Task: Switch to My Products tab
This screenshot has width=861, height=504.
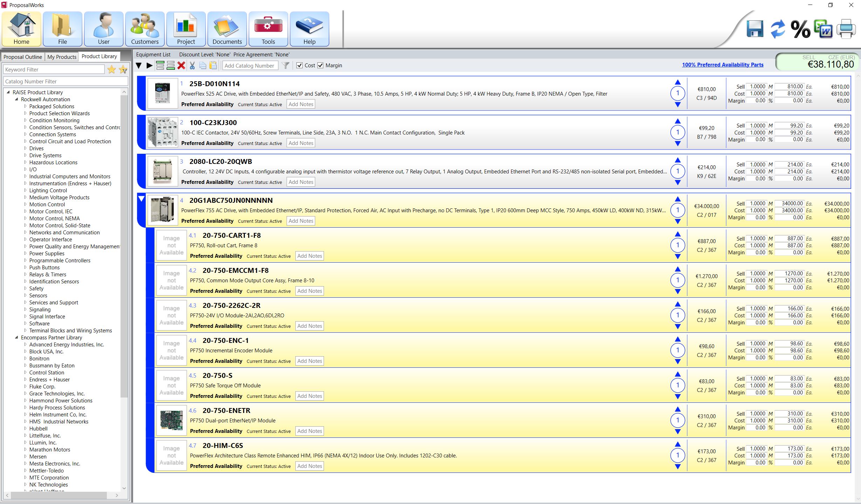Action: pos(62,57)
